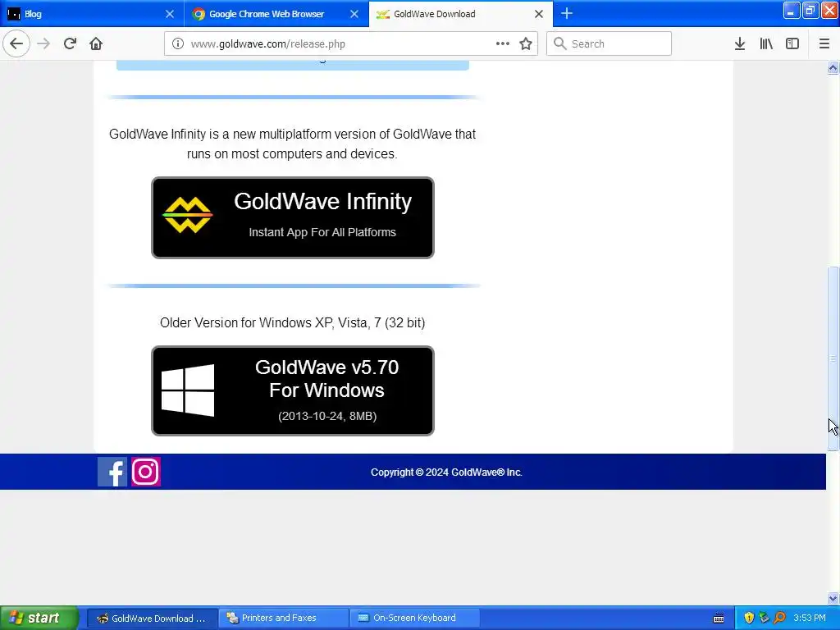Click the 'Copyright © 2024 GoldWave® Inc.' text
The width and height of the screenshot is (840, 630).
click(x=446, y=472)
